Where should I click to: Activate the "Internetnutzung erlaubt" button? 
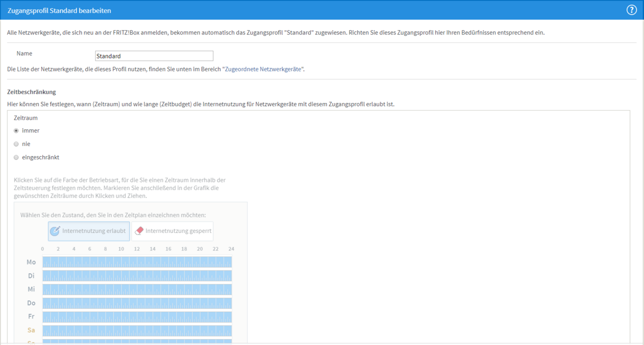(89, 231)
